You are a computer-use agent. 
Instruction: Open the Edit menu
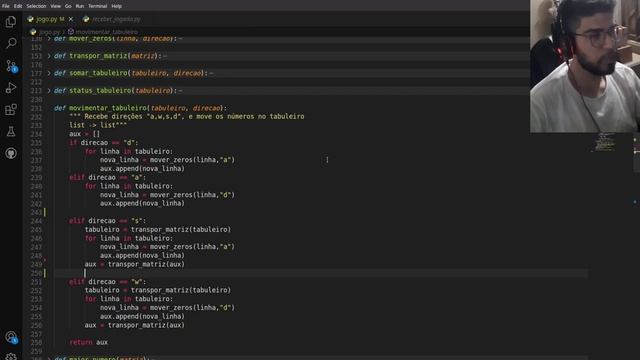(x=18, y=6)
